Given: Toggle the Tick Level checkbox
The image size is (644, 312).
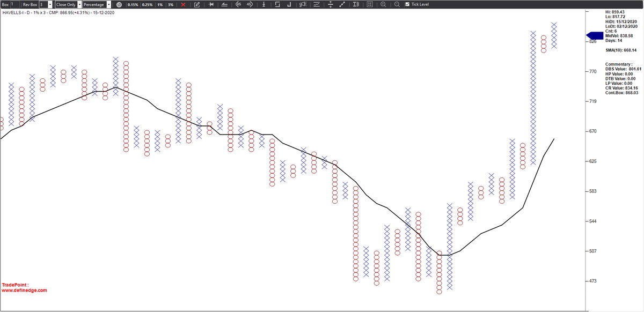Looking at the screenshot, I should pyautogui.click(x=407, y=4).
